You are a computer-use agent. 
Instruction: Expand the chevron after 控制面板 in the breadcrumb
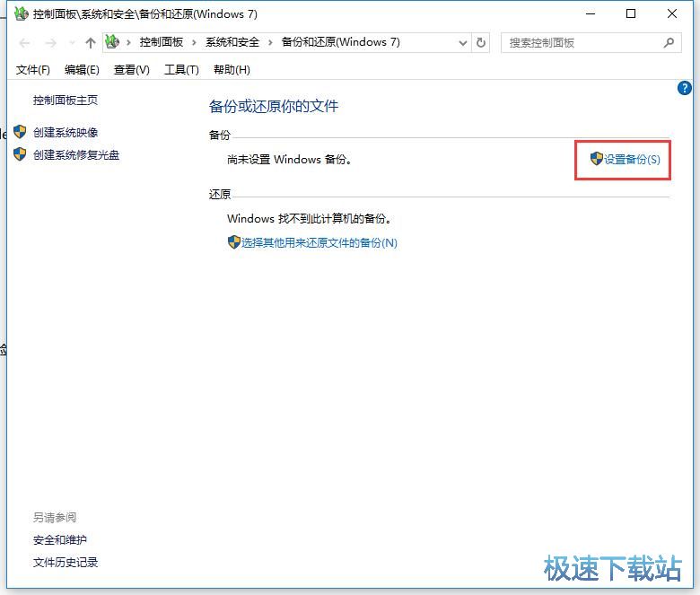[x=194, y=42]
